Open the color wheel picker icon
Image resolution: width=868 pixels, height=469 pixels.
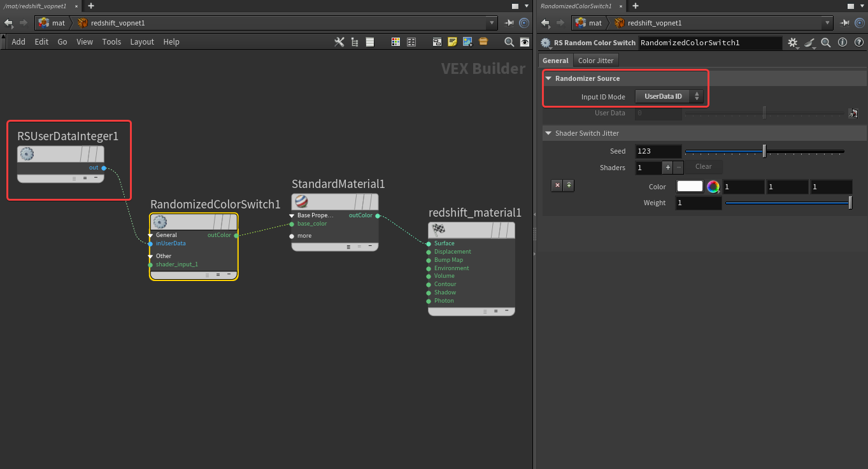[713, 187]
